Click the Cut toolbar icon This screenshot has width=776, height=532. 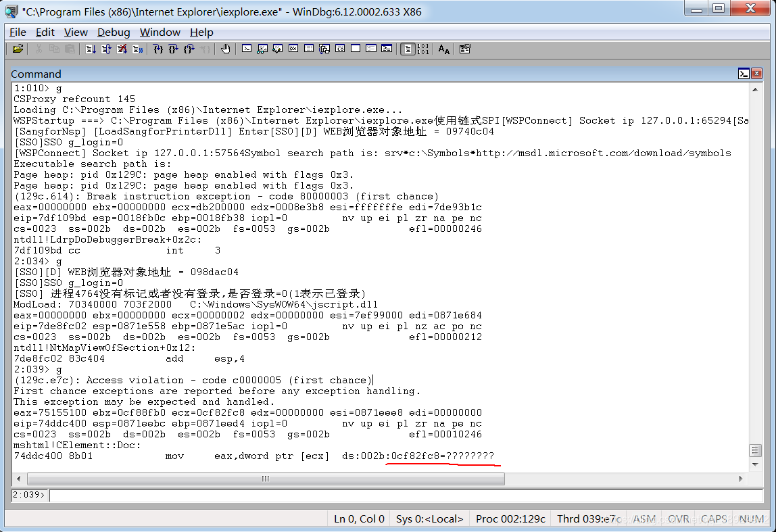[39, 49]
